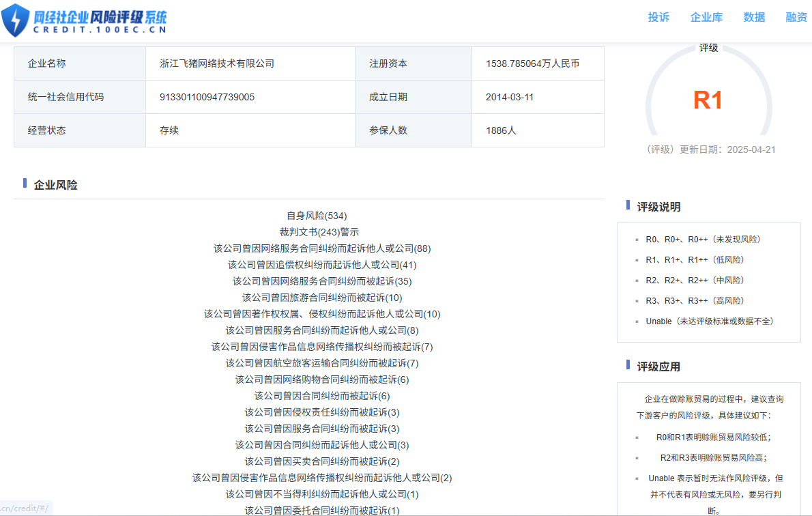This screenshot has width=812, height=516.
Task: Click the 成立日期 label cell
Action: 414,97
